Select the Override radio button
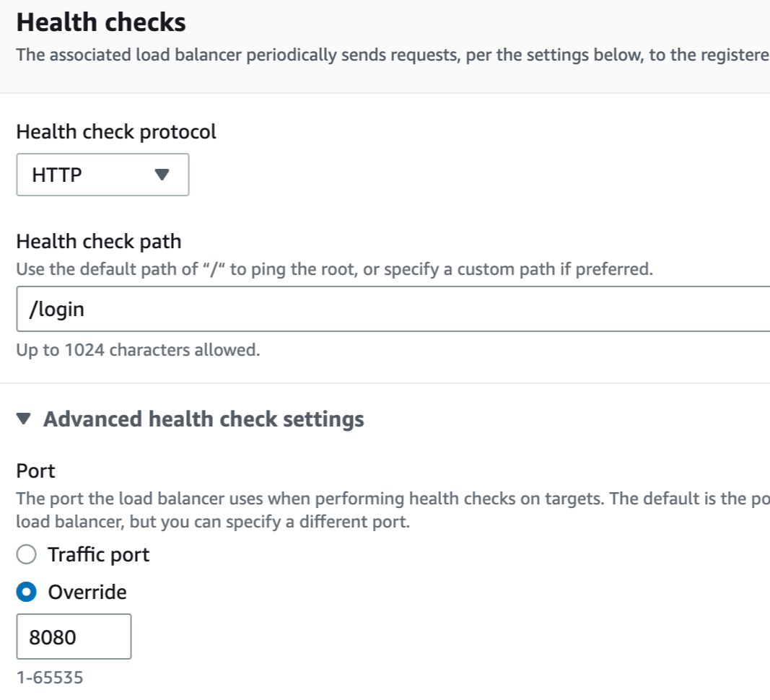 pos(26,592)
